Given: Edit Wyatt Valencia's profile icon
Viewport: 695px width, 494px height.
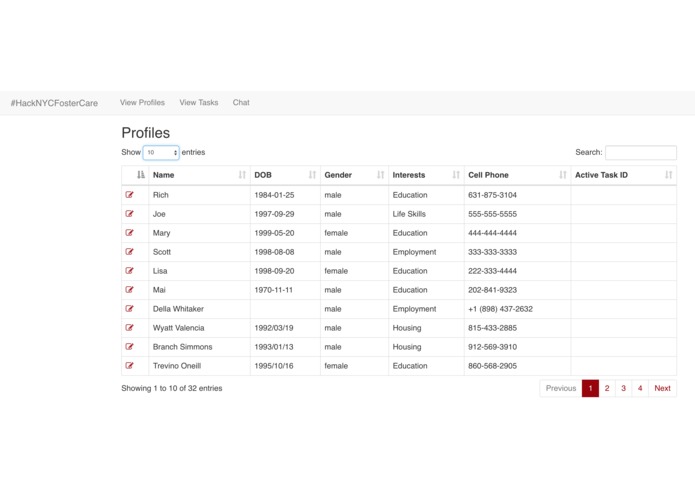Looking at the screenshot, I should tap(129, 328).
